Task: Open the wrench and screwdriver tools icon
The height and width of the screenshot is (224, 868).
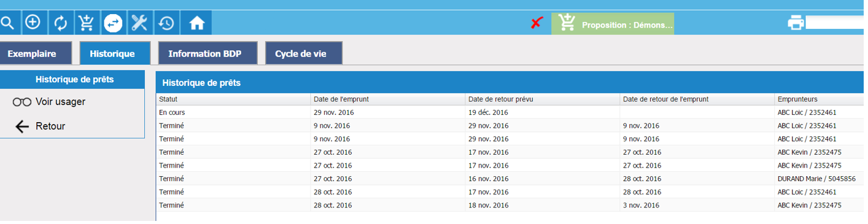Action: 140,23
